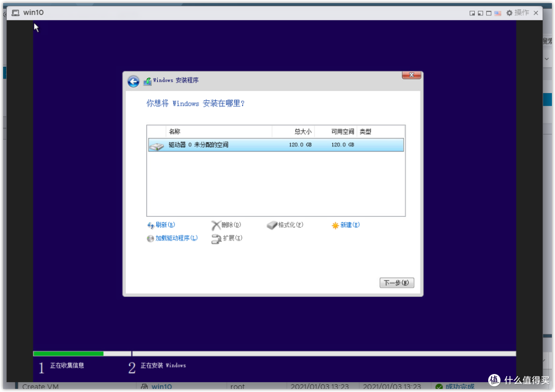Click the 120.0 GB total size cell
This screenshot has width=555, height=392.
[300, 145]
